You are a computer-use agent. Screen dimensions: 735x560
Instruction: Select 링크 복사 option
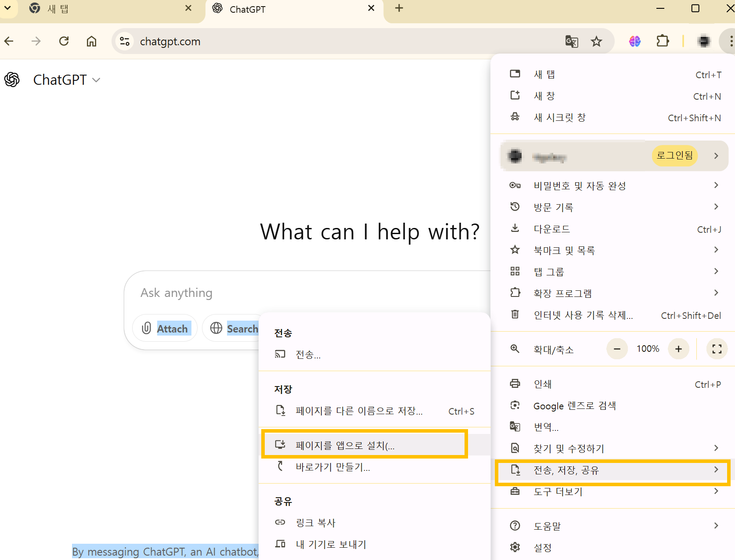coord(375,523)
